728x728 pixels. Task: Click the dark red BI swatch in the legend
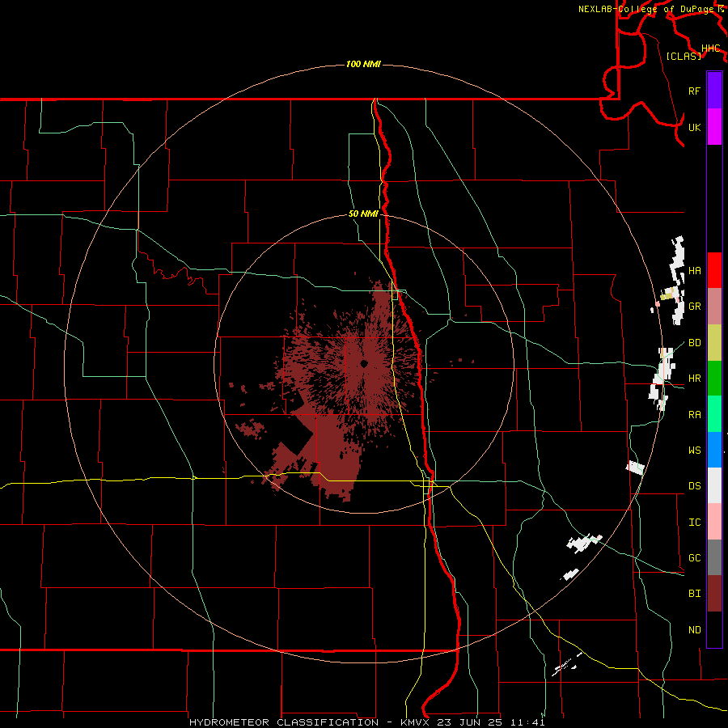(714, 594)
